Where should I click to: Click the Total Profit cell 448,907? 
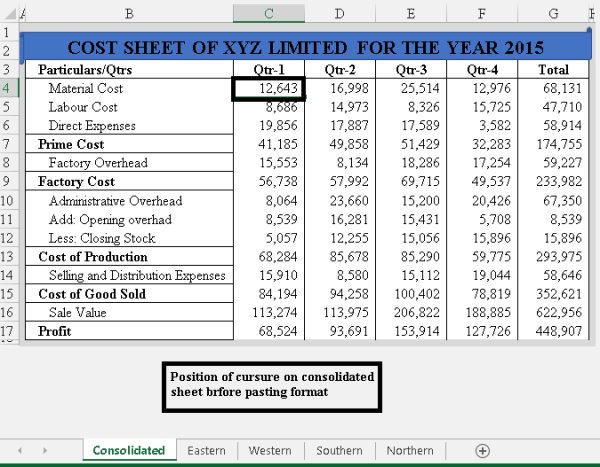pyautogui.click(x=553, y=331)
